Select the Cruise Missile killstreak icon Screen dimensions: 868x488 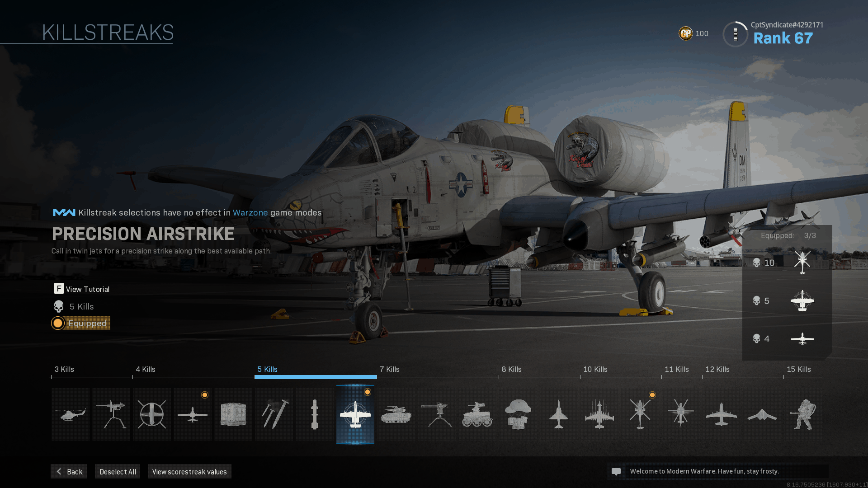315,414
